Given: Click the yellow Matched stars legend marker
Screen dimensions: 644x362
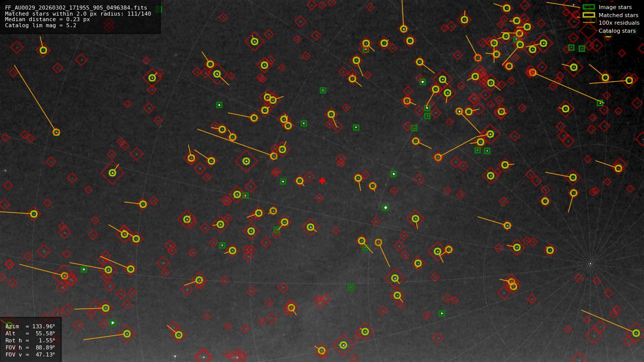Looking at the screenshot, I should [x=589, y=15].
